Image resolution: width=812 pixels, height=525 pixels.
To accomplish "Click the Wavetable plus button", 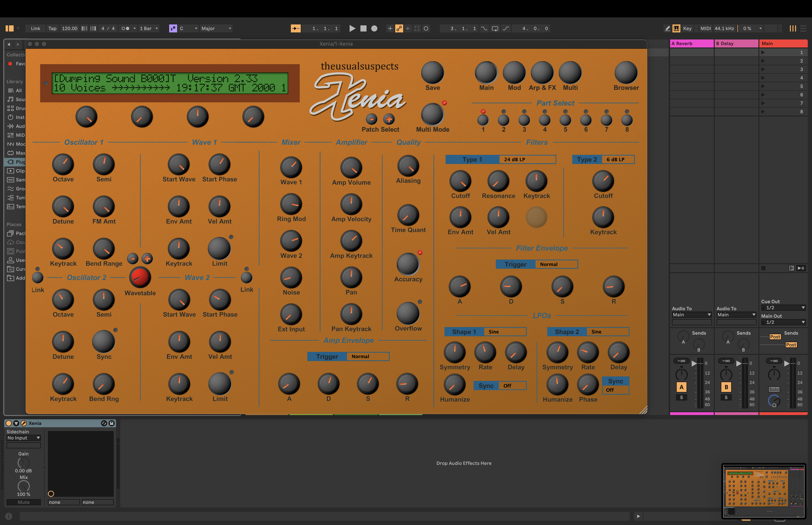I will point(147,259).
